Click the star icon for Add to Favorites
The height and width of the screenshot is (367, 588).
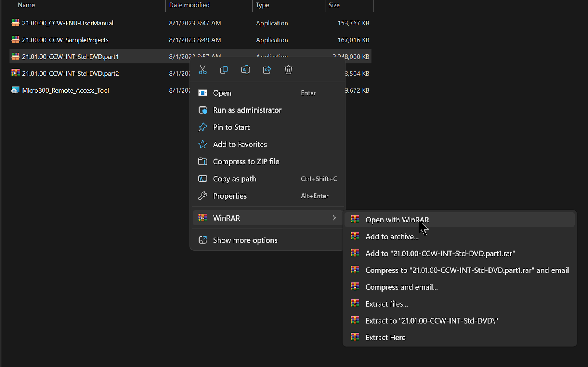pyautogui.click(x=202, y=145)
